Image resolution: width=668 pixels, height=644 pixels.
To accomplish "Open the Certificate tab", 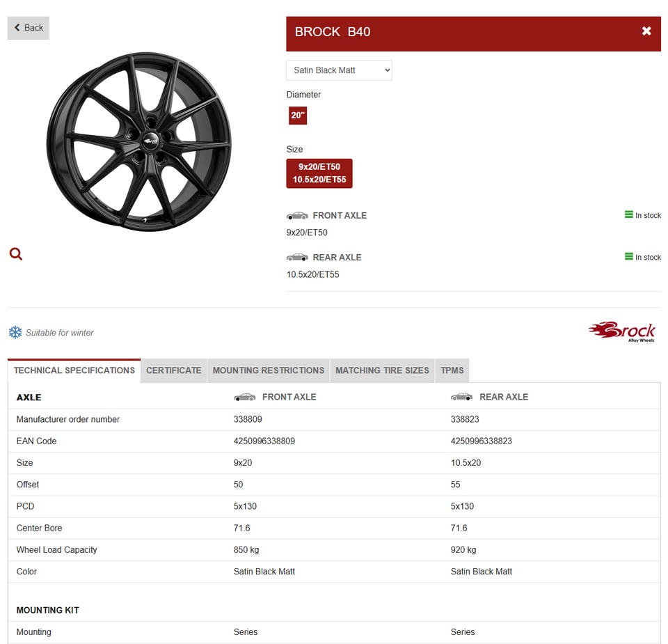I will [x=174, y=371].
